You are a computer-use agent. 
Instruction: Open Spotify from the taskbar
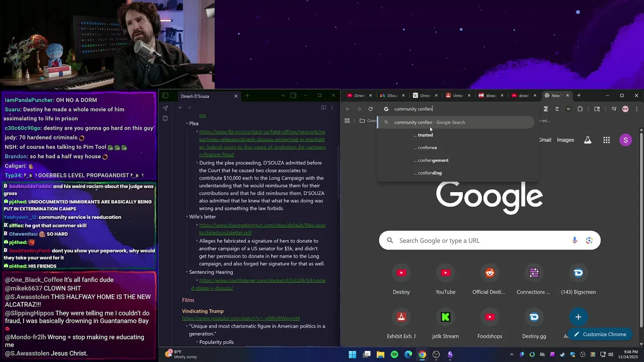click(394, 354)
